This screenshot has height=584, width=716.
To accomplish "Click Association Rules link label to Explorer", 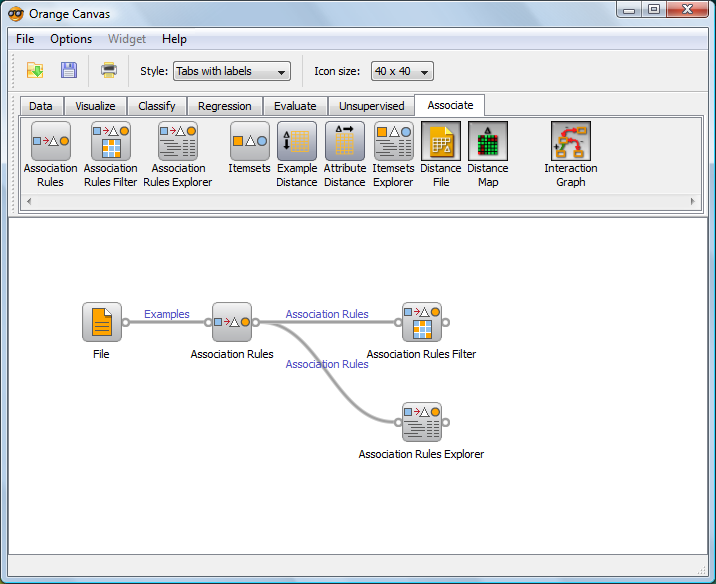I will 327,364.
